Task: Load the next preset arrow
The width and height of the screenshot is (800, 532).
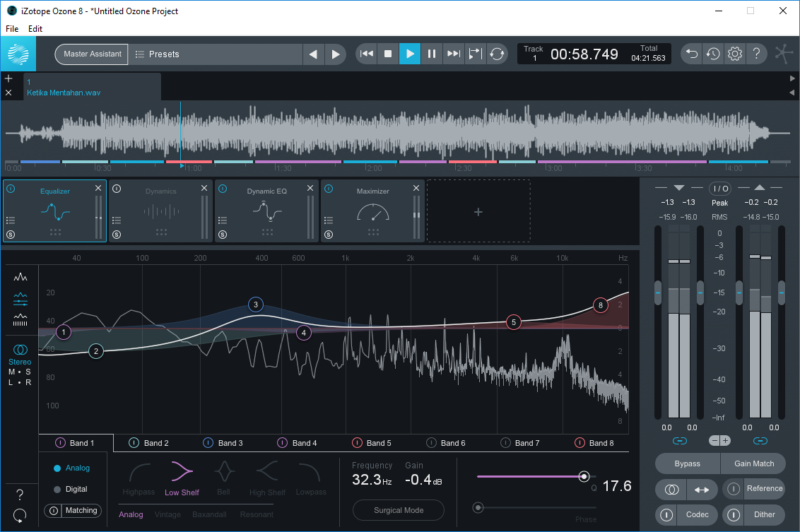Action: (x=335, y=54)
